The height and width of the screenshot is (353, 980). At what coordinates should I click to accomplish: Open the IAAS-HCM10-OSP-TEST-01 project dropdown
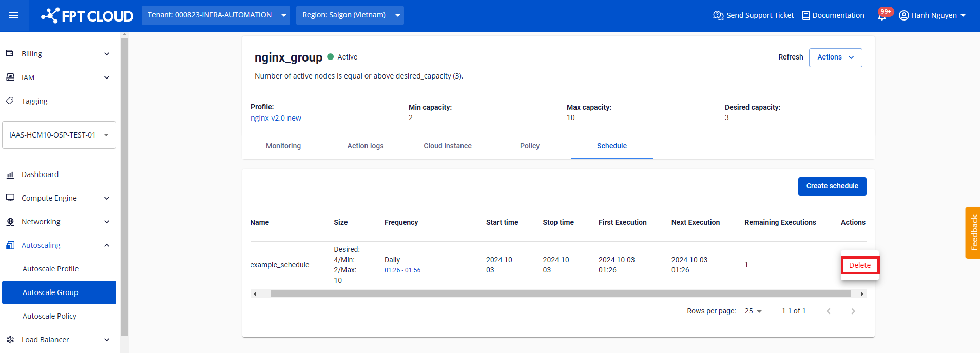[59, 135]
